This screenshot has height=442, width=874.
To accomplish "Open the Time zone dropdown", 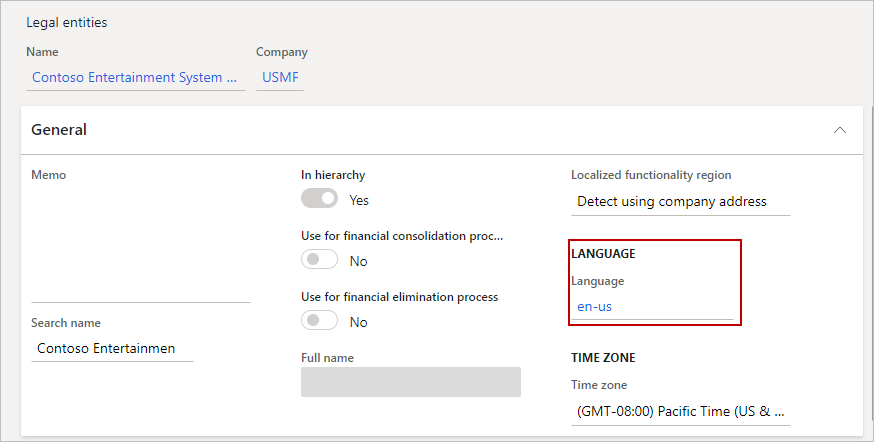I will point(680,411).
